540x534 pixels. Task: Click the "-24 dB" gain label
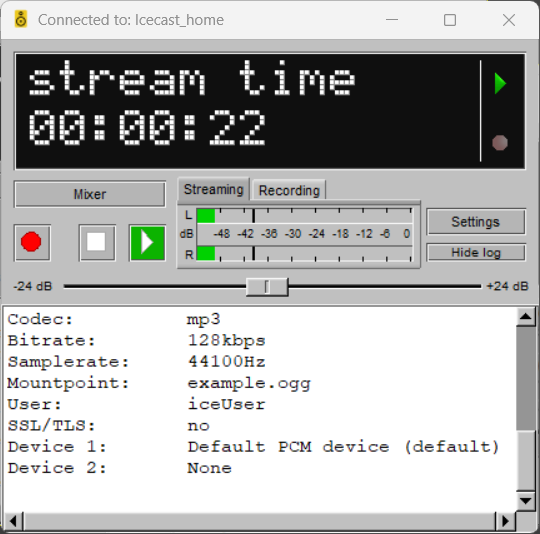click(33, 286)
